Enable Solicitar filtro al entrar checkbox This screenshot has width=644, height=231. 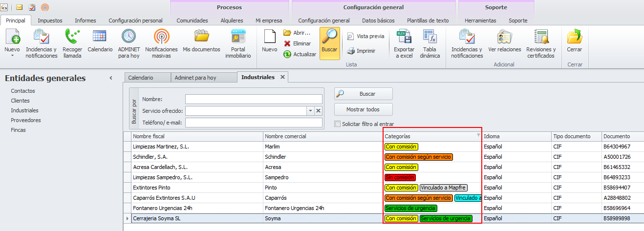(337, 124)
